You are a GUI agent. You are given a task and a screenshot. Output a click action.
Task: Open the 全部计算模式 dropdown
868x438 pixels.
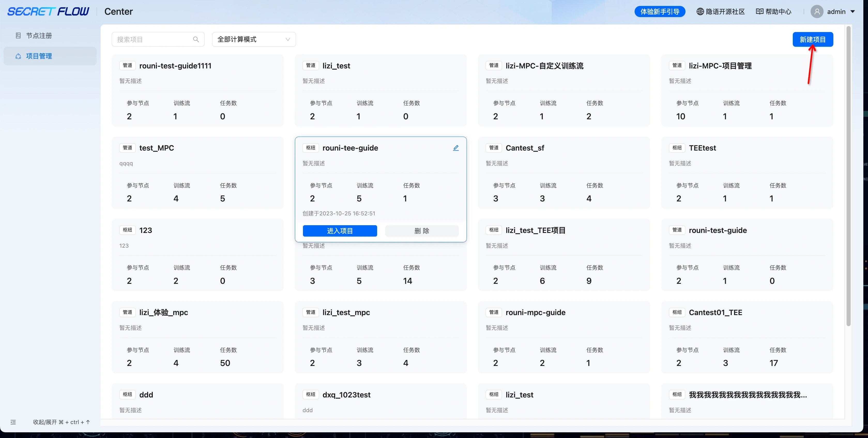[254, 40]
